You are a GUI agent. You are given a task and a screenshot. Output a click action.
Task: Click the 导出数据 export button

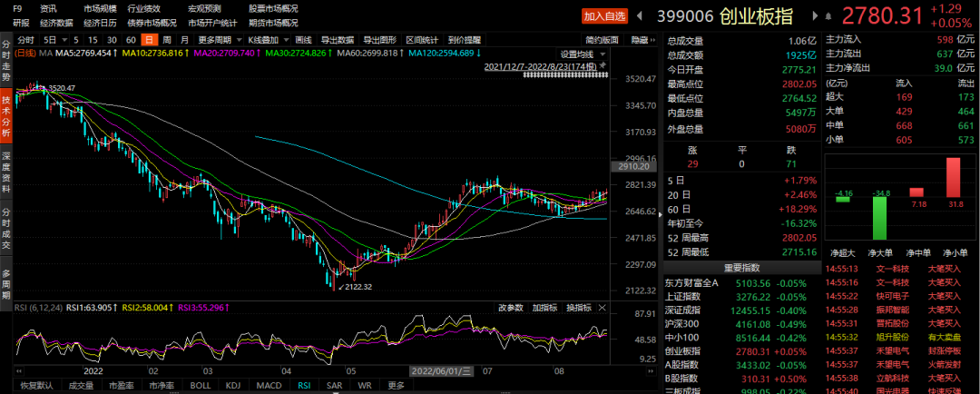coord(338,41)
